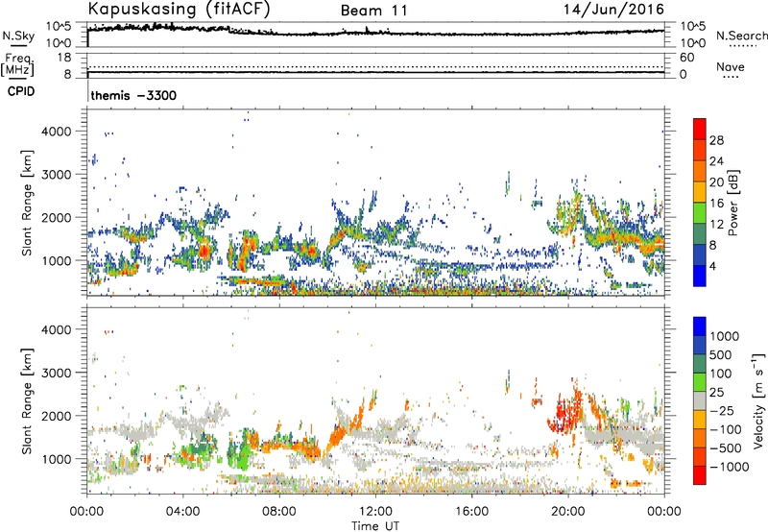768x532 pixels.
Task: Click the 20:00 time tick label
Action: pos(568,512)
